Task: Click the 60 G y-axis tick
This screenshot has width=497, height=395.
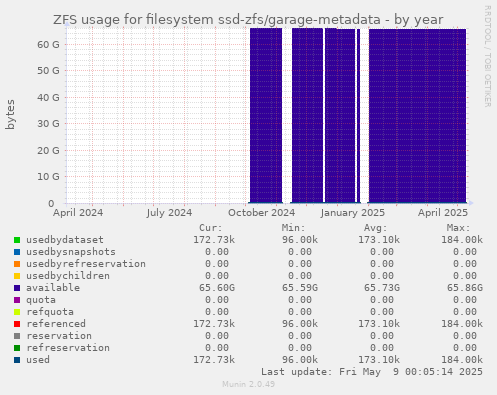Action: 48,44
